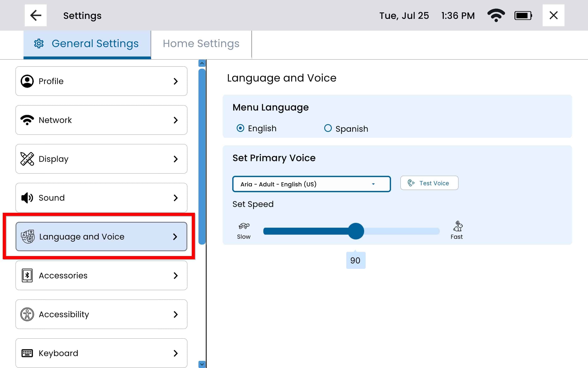Expand Language and Voice chevron arrow
Image resolution: width=588 pixels, height=368 pixels.
175,237
